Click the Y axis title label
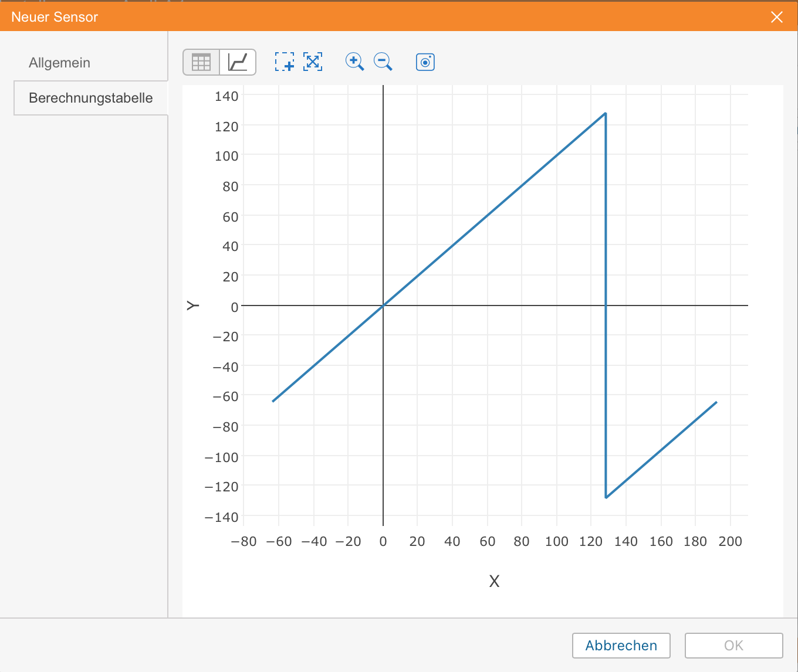Image resolution: width=798 pixels, height=672 pixels. click(x=193, y=306)
